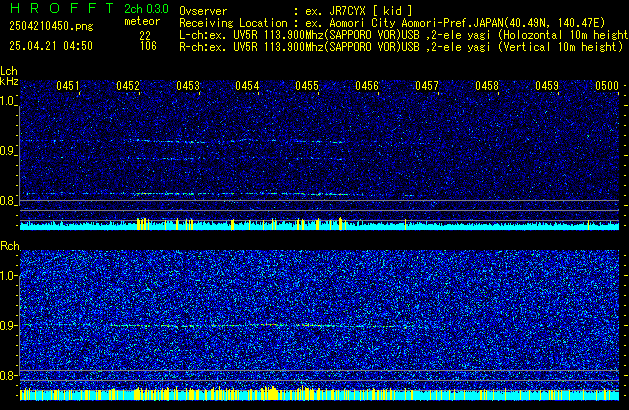Select the 0455 time marker
The width and height of the screenshot is (629, 410).
[x=307, y=86]
